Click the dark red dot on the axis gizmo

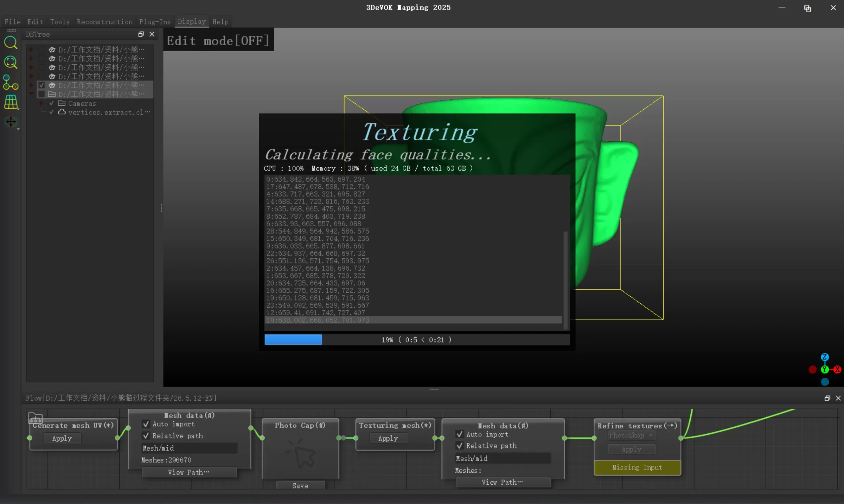(x=812, y=369)
